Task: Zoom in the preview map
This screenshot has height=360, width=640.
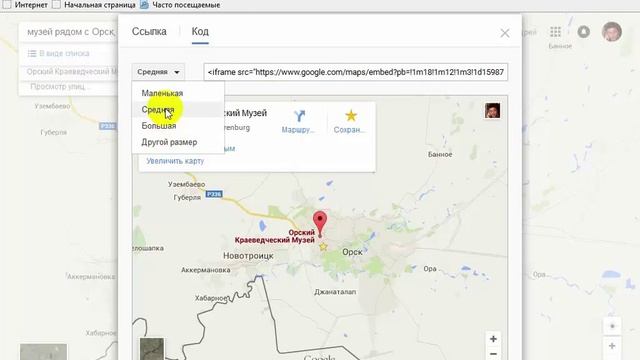Action: click(493, 339)
